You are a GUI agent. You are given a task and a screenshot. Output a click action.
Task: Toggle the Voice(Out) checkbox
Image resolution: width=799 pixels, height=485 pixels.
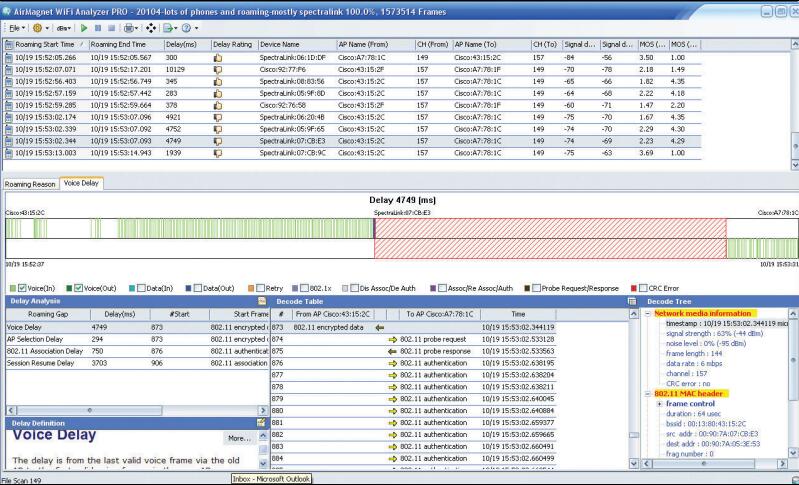pyautogui.click(x=78, y=288)
